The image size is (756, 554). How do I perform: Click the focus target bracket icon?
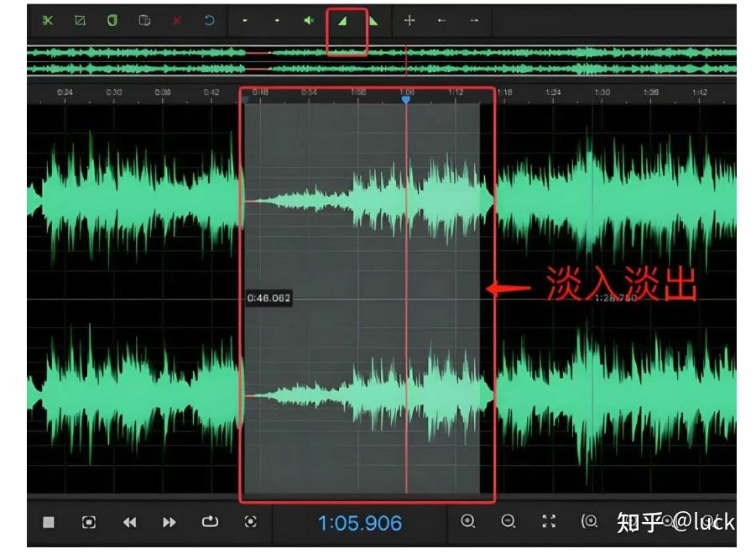coord(250,522)
